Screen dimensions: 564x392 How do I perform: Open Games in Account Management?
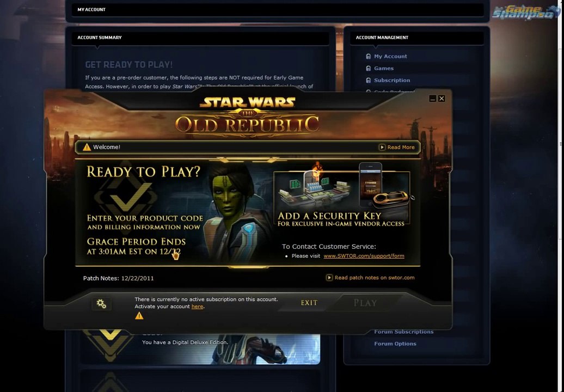383,69
